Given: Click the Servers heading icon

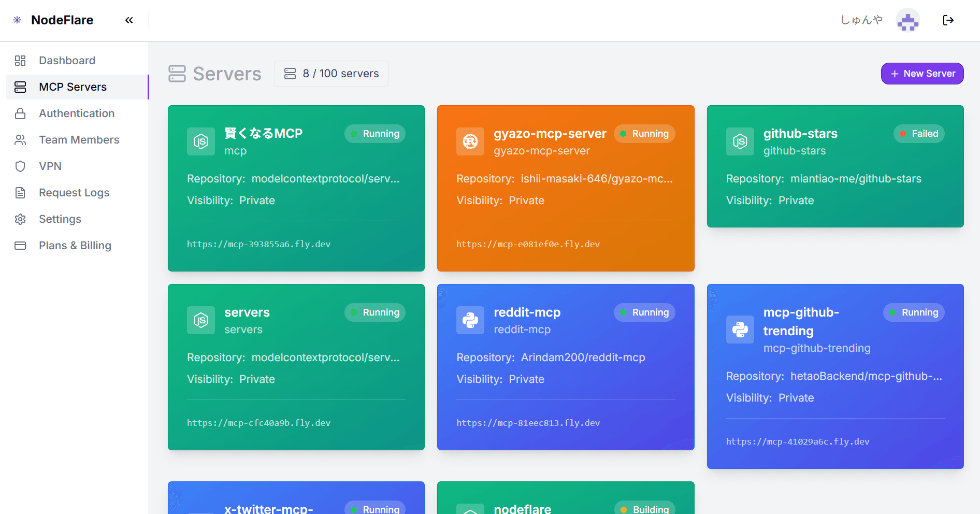Looking at the screenshot, I should coord(177,74).
